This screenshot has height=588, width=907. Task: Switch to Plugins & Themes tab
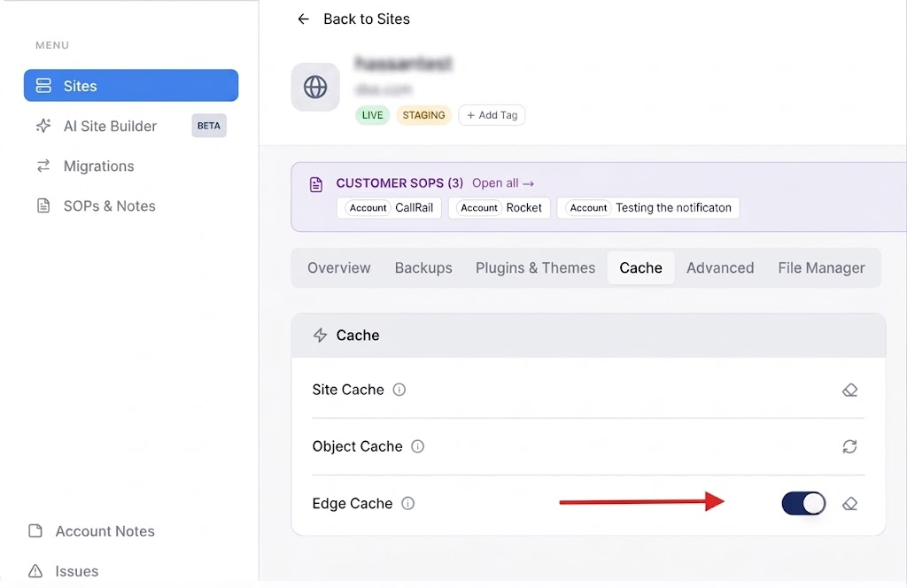click(x=535, y=267)
